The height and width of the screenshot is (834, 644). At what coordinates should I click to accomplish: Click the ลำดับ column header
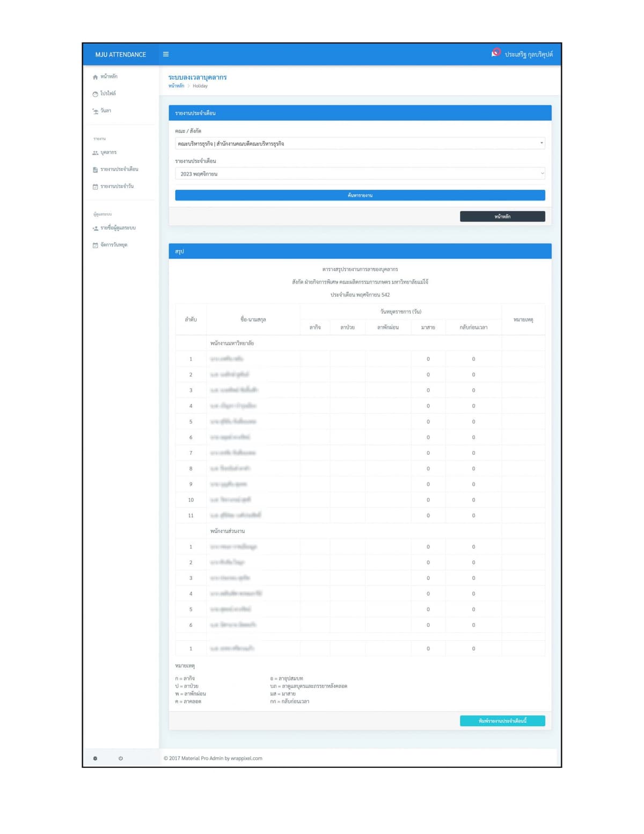click(x=191, y=320)
